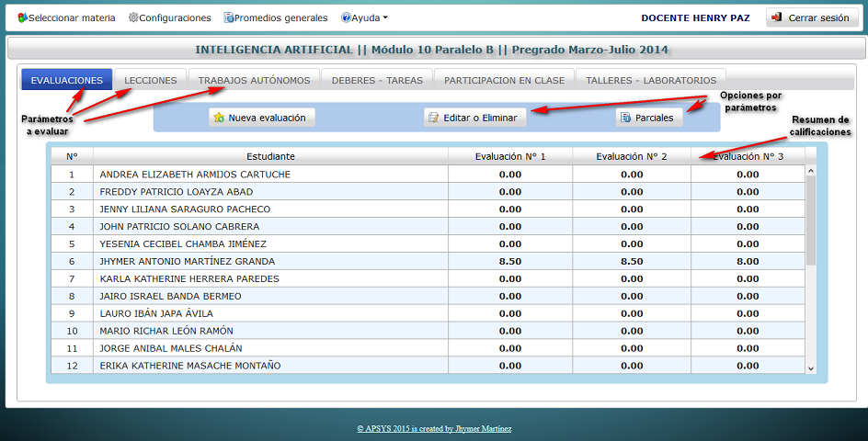Go to PARTICIPACION EN CLASE tab
This screenshot has width=868, height=441.
[504, 80]
